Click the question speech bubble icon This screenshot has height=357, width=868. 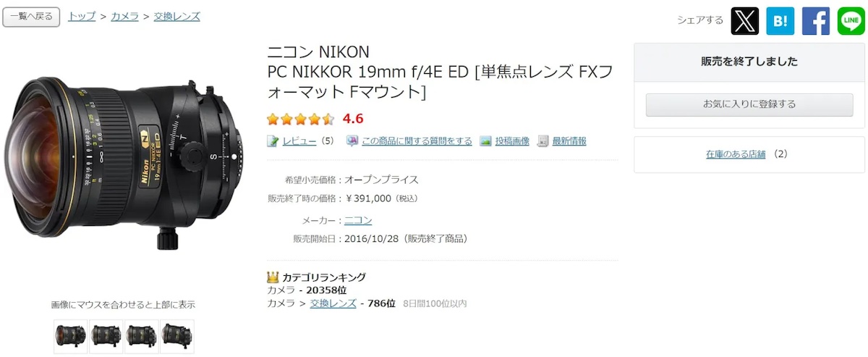[x=352, y=141]
